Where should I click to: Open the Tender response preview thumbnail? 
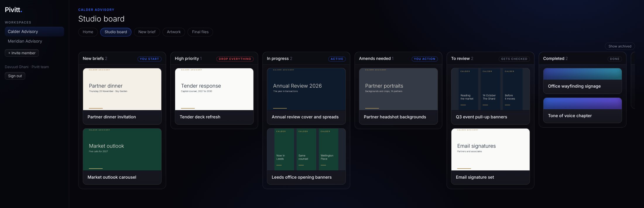(214, 89)
